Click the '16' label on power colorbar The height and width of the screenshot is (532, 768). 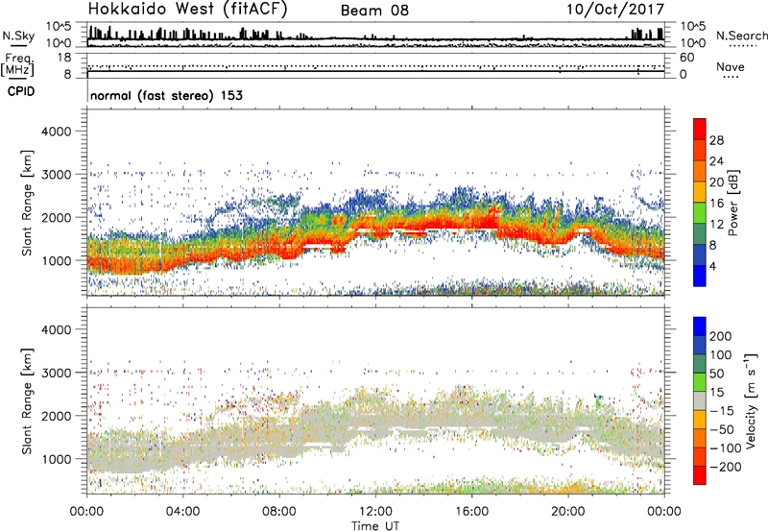[x=716, y=204]
